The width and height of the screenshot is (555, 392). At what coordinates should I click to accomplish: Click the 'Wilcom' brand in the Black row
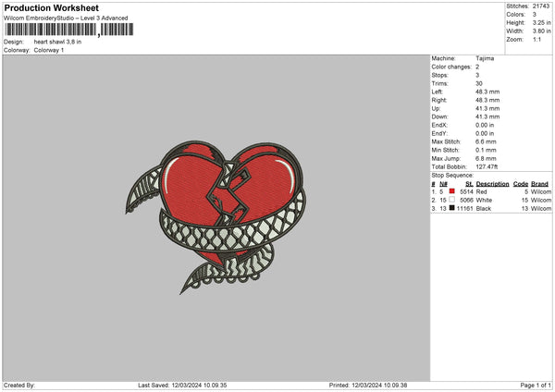(541, 208)
